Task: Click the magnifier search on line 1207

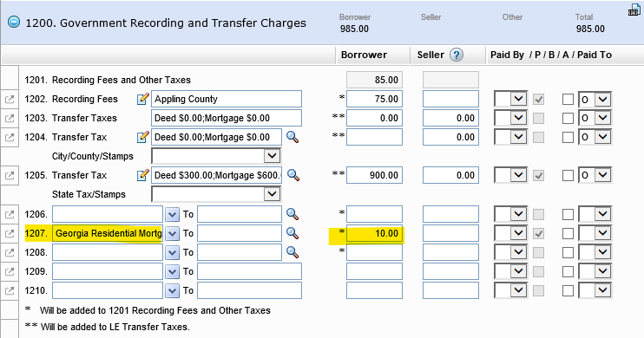Action: [x=292, y=233]
